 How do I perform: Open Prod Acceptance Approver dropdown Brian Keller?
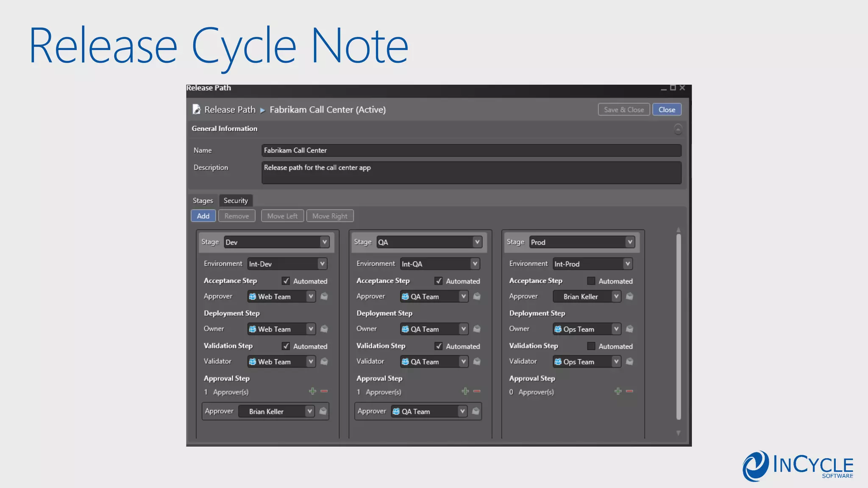coord(587,297)
